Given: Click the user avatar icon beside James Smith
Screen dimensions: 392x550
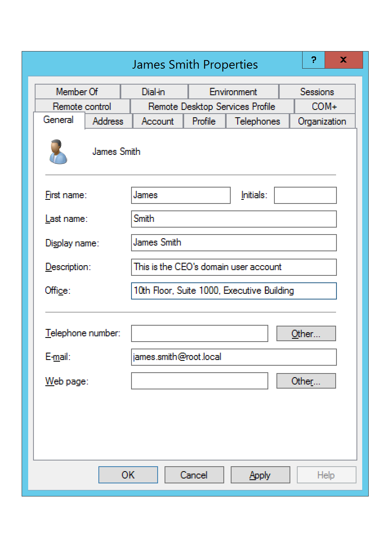Looking at the screenshot, I should (x=58, y=152).
